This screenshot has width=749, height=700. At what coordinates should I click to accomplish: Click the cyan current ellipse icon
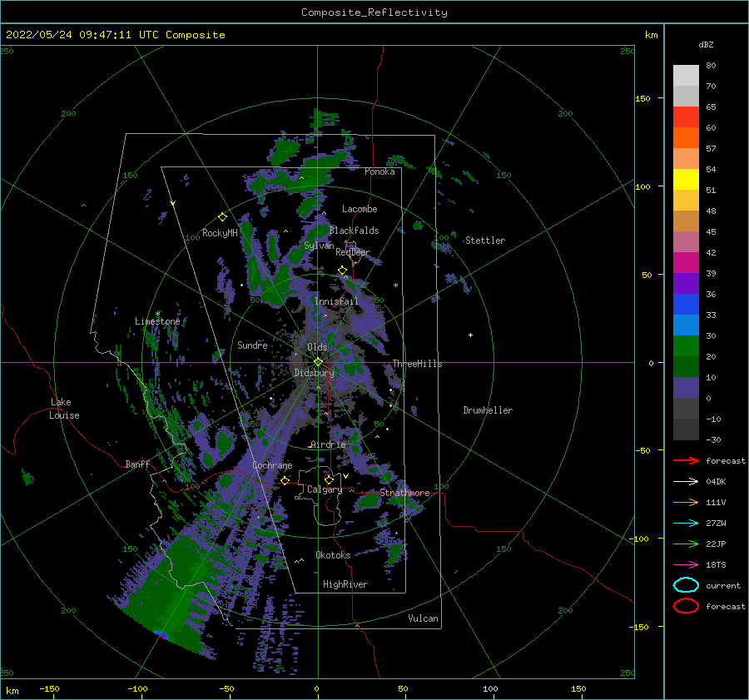click(x=686, y=585)
